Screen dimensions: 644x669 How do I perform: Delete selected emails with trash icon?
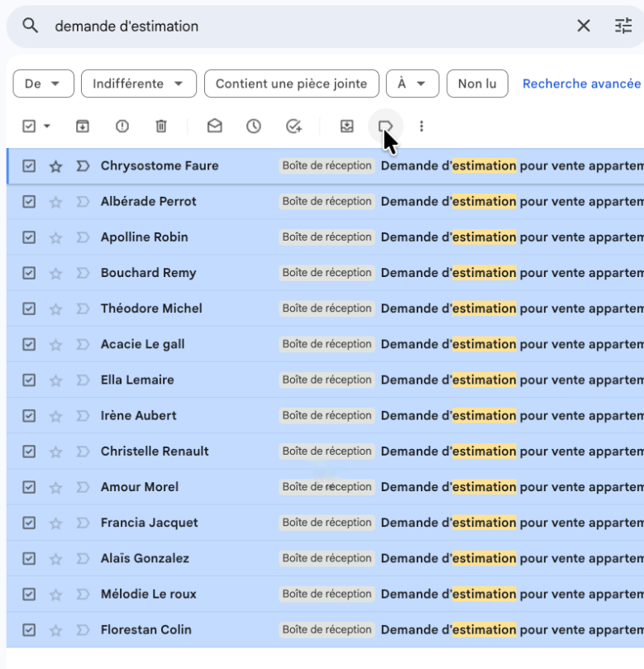(161, 127)
